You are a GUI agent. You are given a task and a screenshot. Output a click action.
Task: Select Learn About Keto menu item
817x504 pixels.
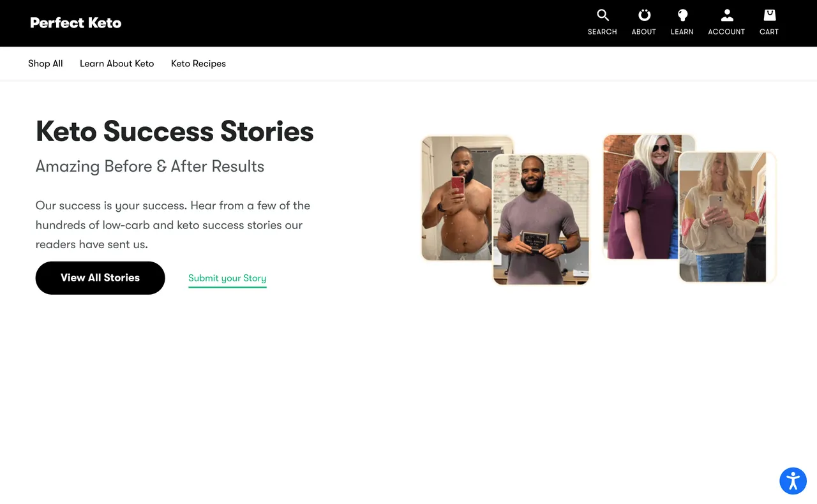point(117,64)
